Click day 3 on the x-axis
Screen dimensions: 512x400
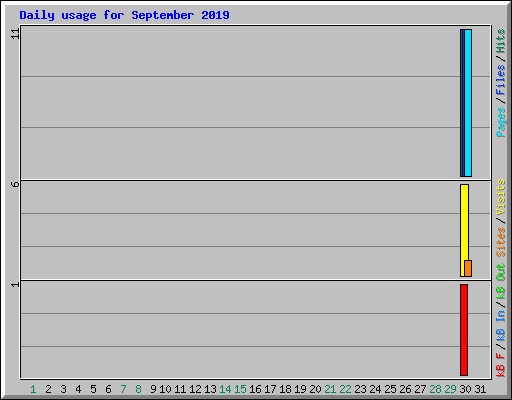[x=63, y=389]
